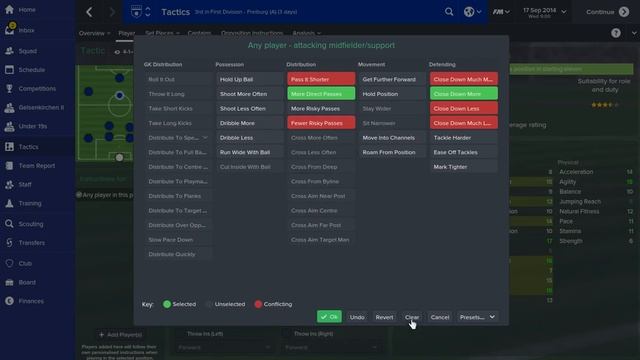The image size is (640, 360).
Task: Switch to the Captains tab
Action: click(199, 33)
